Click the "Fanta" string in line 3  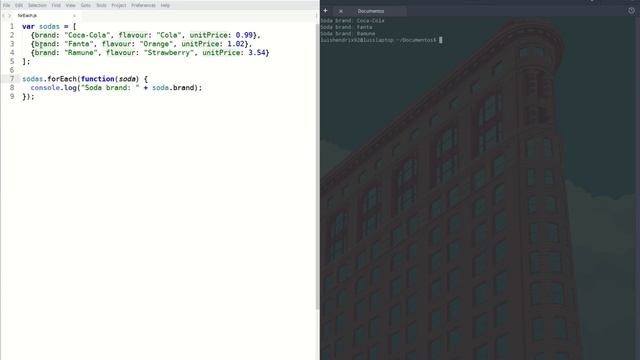tap(79, 44)
